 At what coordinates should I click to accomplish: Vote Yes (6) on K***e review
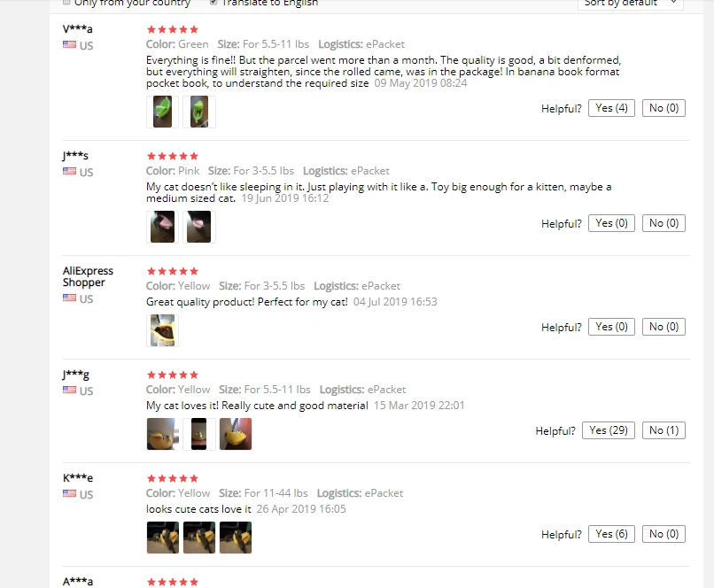point(611,534)
